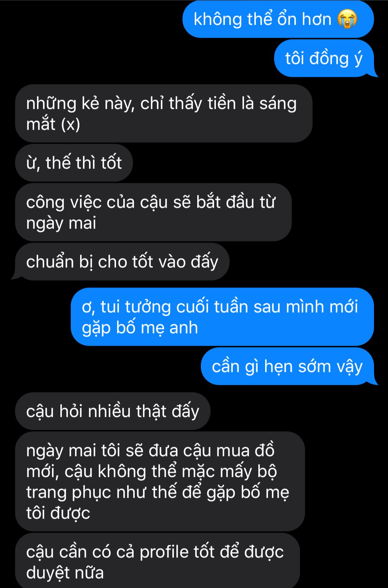
Task: Tap 'ngày mai' in the work-start message
Action: click(61, 223)
